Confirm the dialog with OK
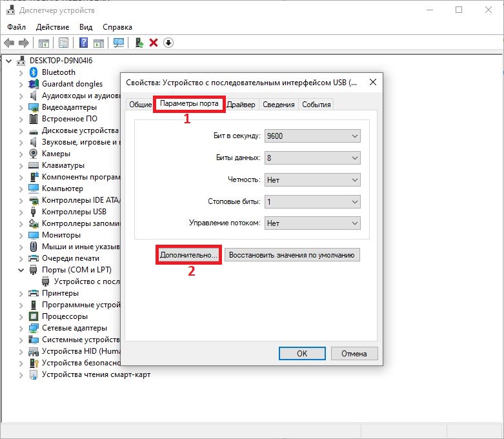 click(302, 353)
